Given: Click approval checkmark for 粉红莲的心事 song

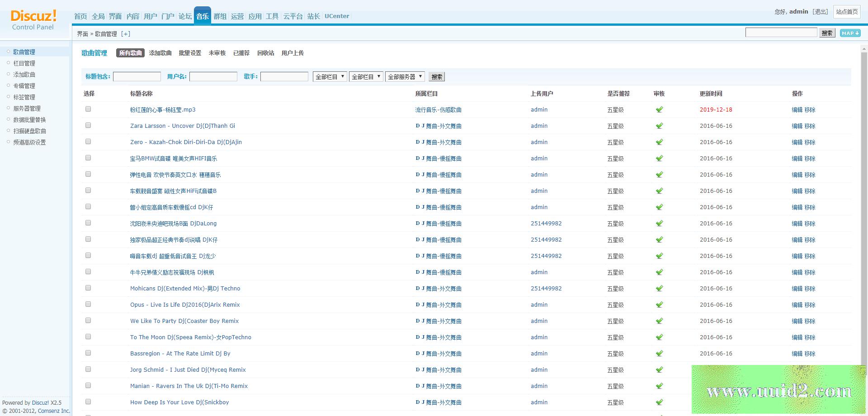Looking at the screenshot, I should click(659, 110).
